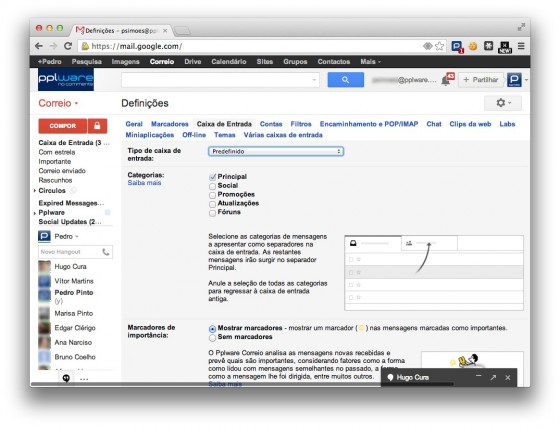Image resolution: width=560 pixels, height=428 pixels.
Task: Open the Chrome hamburger menu
Action: pos(521,46)
